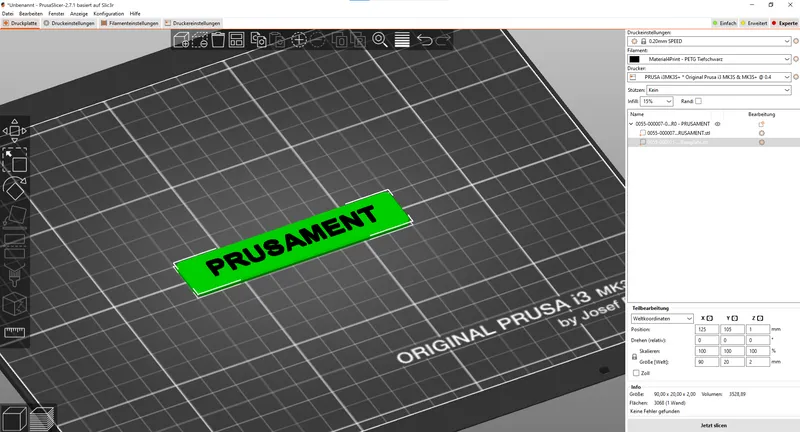Image resolution: width=800 pixels, height=432 pixels.
Task: Click the Jetzt slicen button
Action: tap(713, 425)
